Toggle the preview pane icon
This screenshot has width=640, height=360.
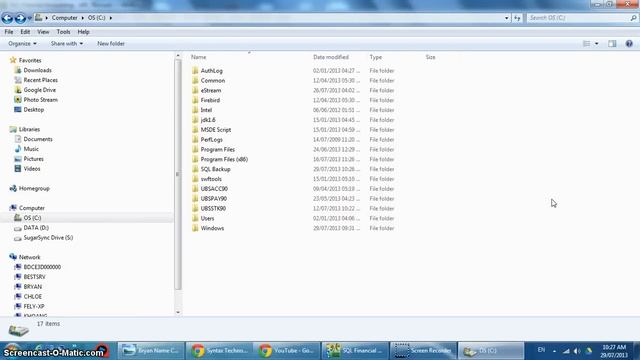pos(612,44)
